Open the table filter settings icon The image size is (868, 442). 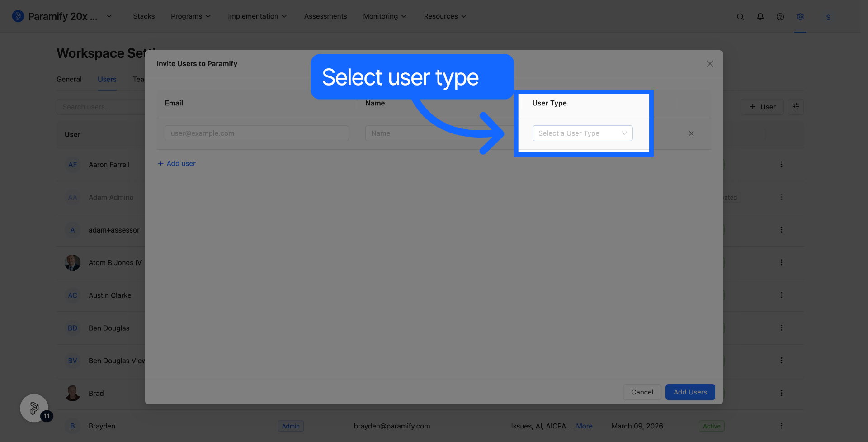(796, 107)
